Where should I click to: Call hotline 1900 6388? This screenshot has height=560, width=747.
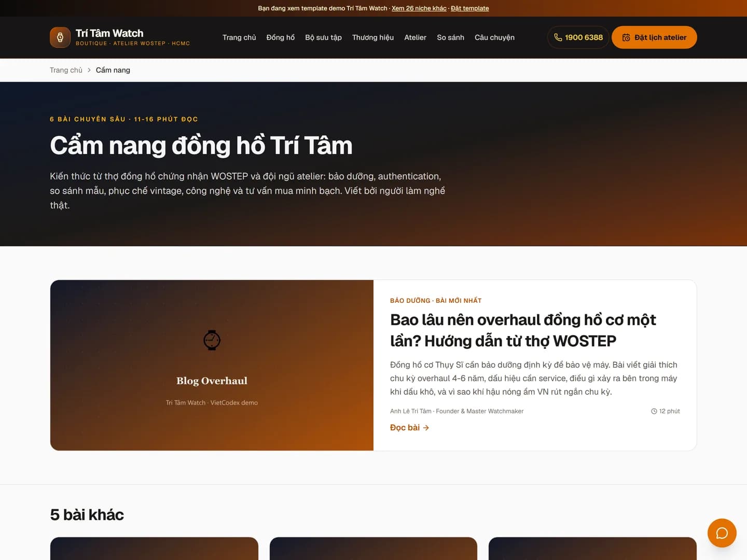(578, 37)
